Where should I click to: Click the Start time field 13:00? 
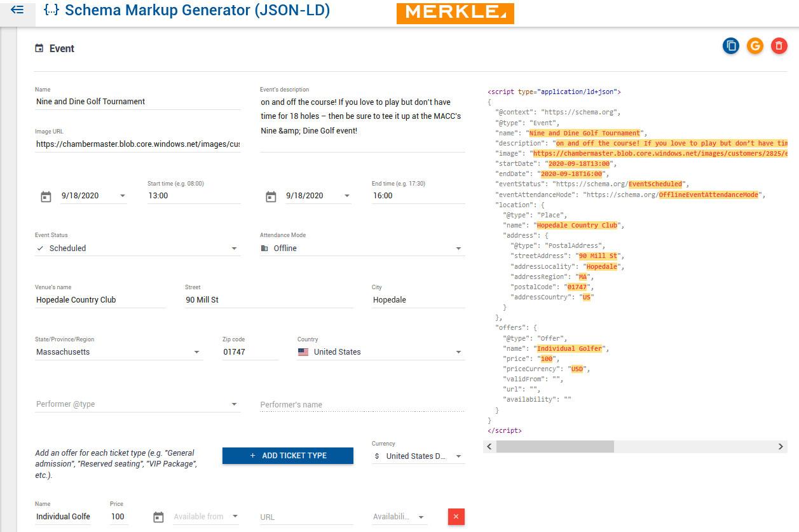[x=194, y=196]
